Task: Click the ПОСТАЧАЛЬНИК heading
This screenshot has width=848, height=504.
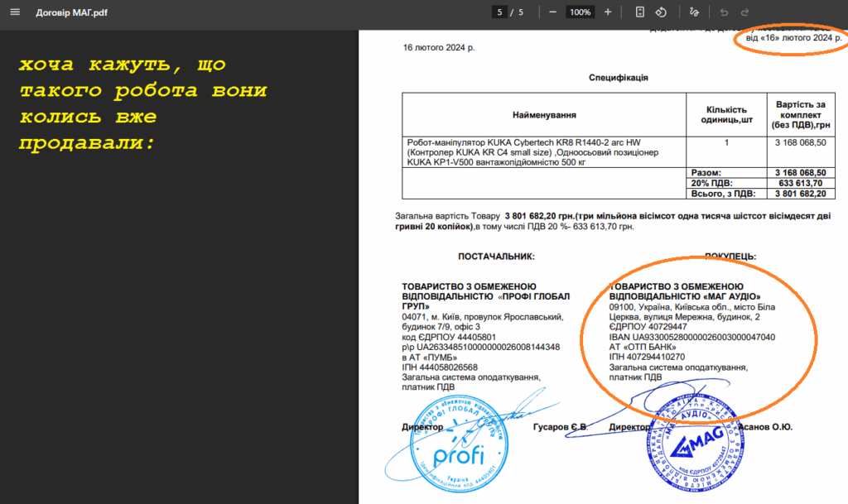Action: pos(496,257)
